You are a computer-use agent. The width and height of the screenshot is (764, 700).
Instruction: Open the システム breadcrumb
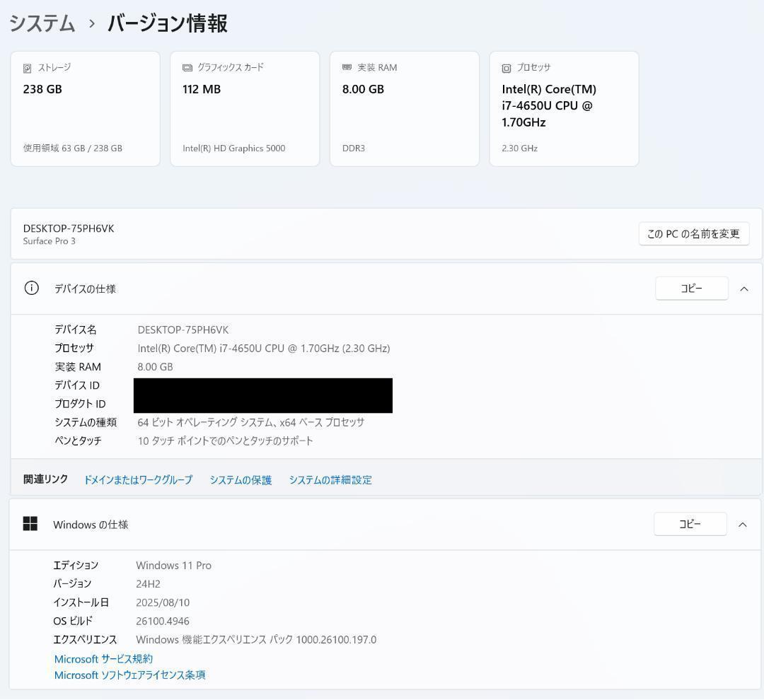(x=40, y=23)
